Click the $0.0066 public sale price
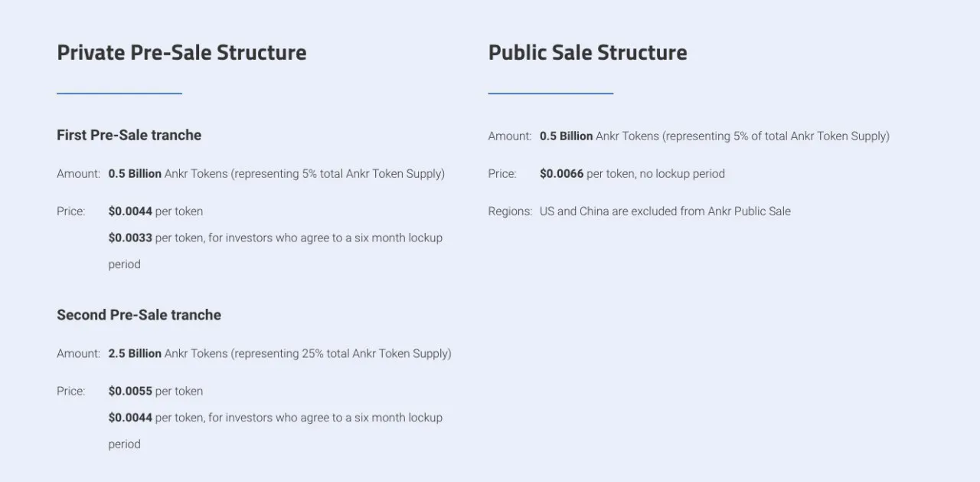Screen dimensions: 980x482 (x=561, y=174)
